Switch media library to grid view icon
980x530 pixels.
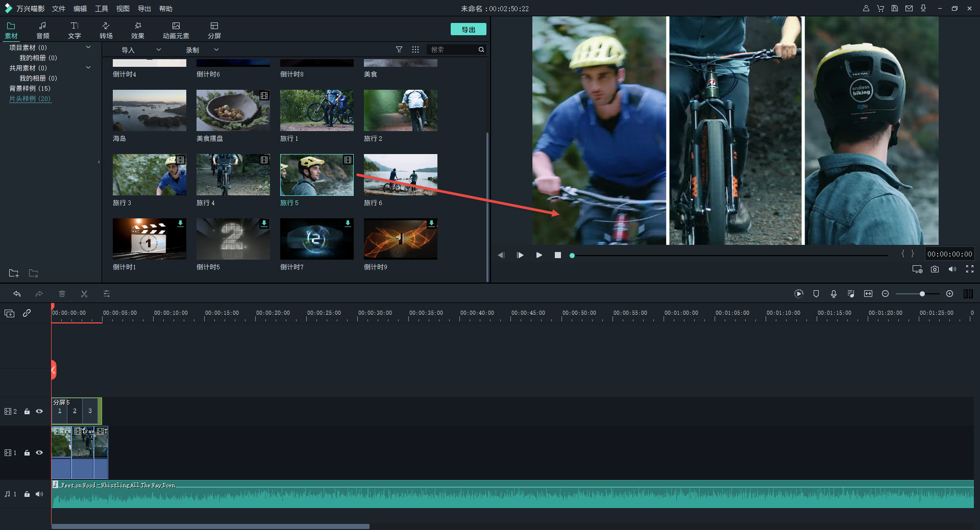click(x=415, y=49)
